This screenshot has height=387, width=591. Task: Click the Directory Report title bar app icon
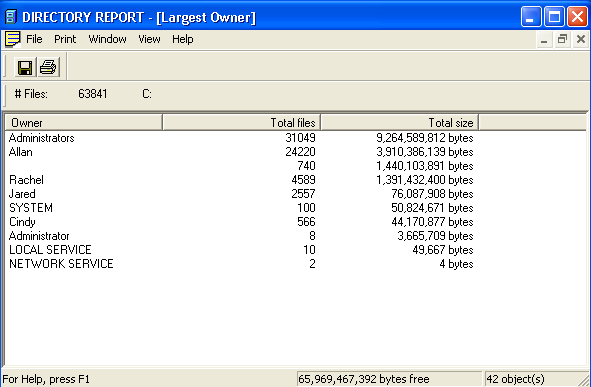(x=11, y=17)
